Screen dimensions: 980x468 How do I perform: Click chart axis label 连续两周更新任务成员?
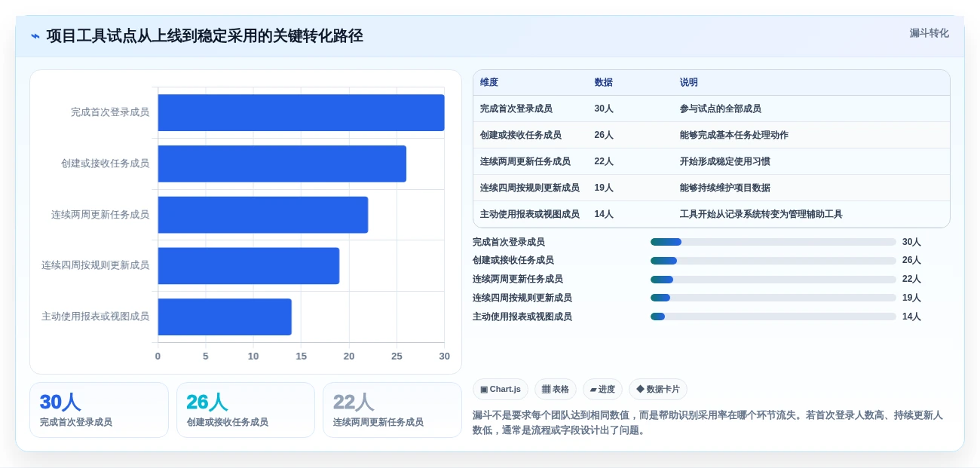point(100,215)
